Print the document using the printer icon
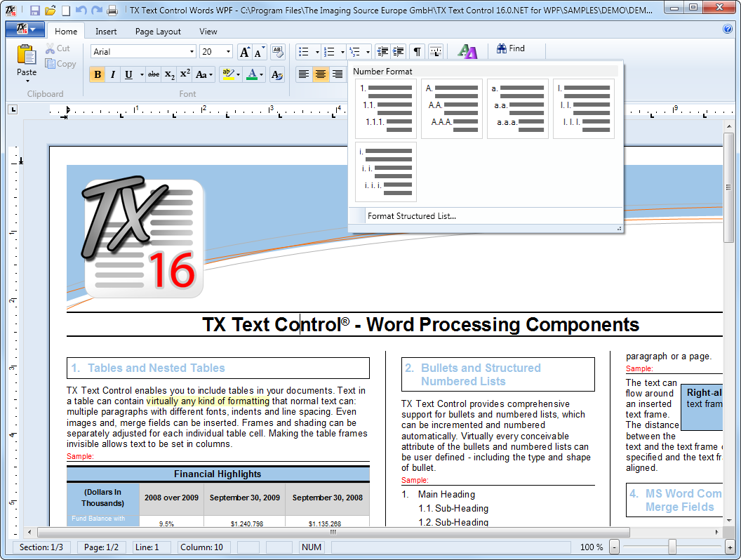The width and height of the screenshot is (741, 560). 112,10
